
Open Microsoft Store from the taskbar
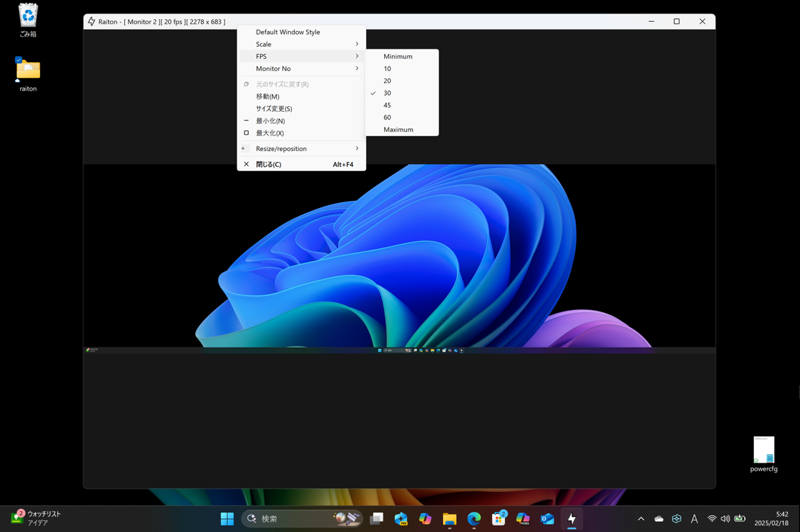pyautogui.click(x=499, y=518)
